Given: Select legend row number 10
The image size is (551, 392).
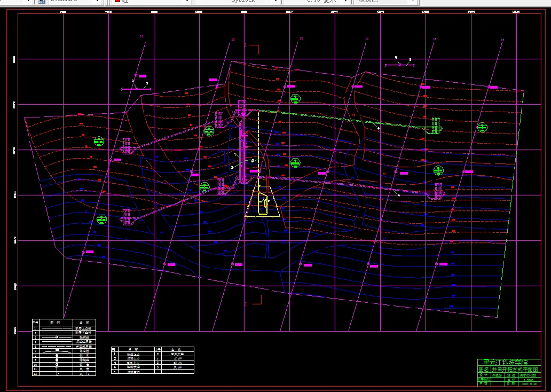Looking at the screenshot, I should click(x=35, y=365).
